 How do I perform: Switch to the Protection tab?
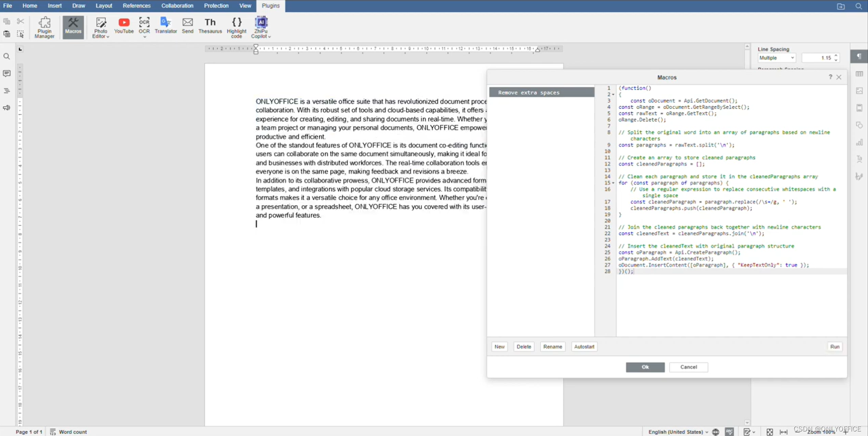pos(216,6)
